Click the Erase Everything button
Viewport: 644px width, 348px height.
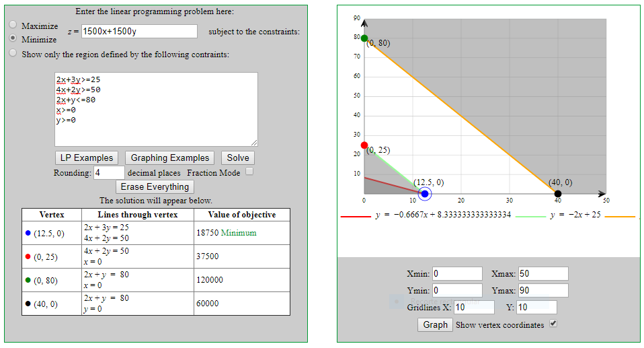(x=155, y=186)
